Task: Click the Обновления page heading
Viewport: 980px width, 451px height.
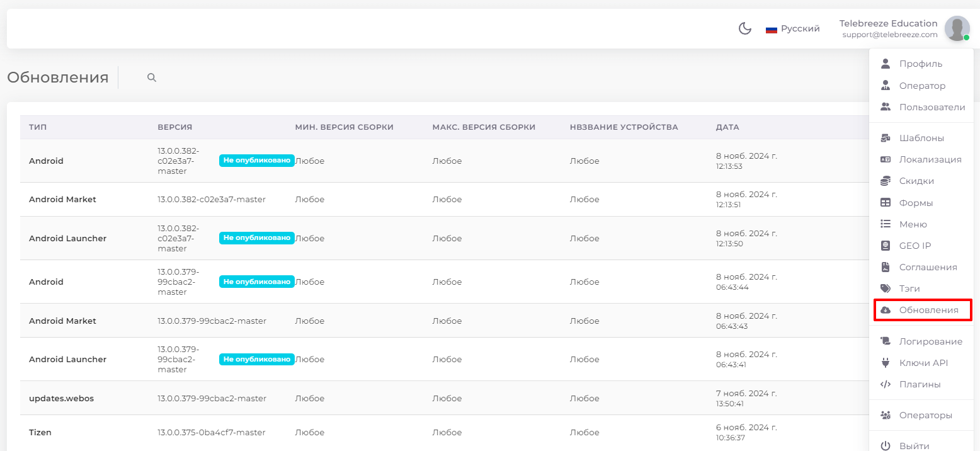Action: (x=58, y=77)
